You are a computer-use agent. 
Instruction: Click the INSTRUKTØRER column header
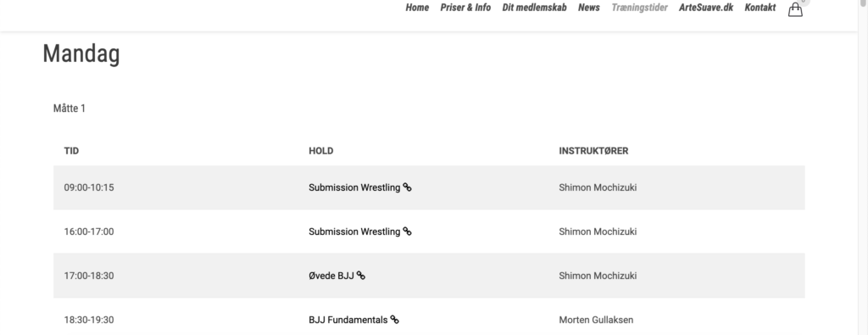[x=593, y=151]
